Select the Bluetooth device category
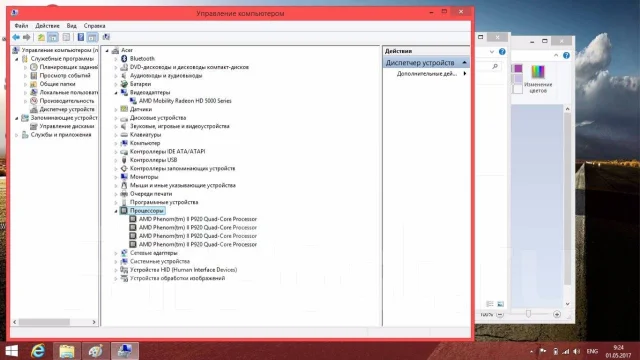Viewport: 640px width, 360px height. click(x=142, y=59)
